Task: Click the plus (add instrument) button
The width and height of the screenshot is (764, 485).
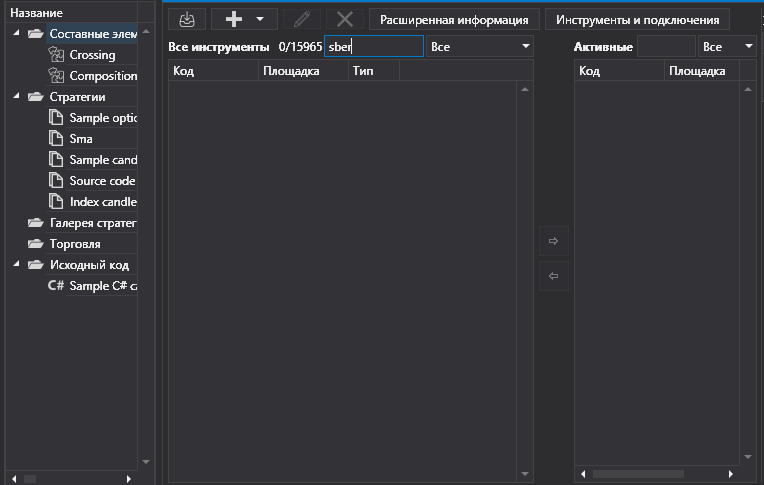Action: (x=234, y=19)
